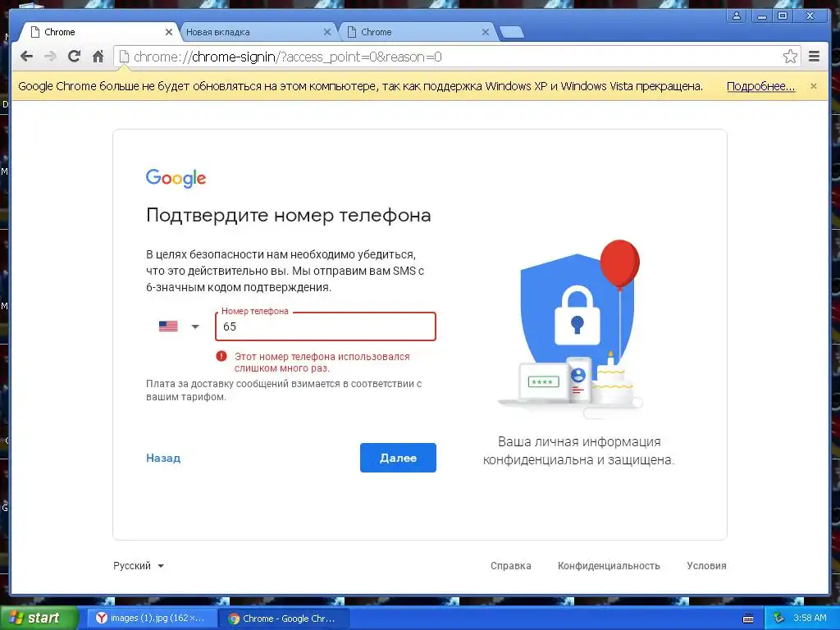Reload the page with the refresh icon
The image size is (840, 630).
pos(74,57)
